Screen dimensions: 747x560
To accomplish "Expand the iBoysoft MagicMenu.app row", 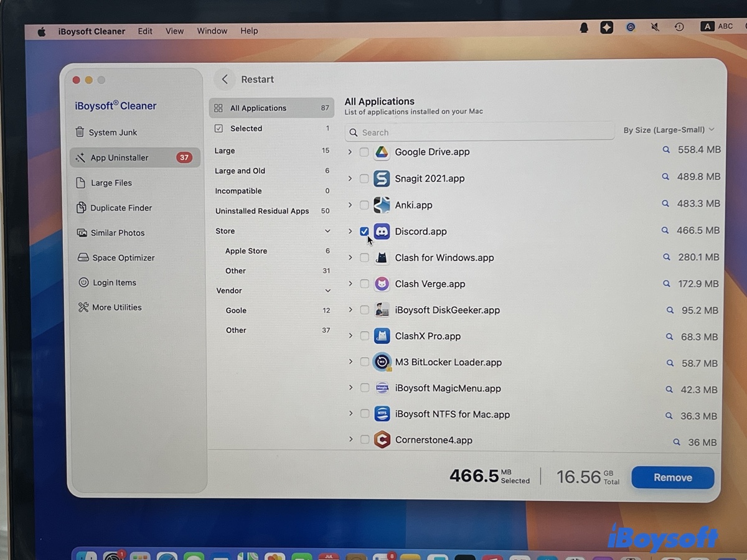I will coord(350,388).
